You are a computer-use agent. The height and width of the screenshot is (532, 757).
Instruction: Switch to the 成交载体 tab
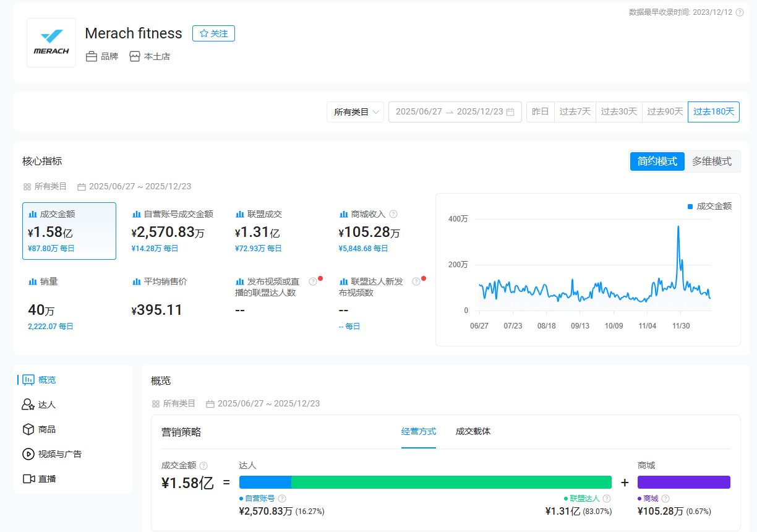473,432
